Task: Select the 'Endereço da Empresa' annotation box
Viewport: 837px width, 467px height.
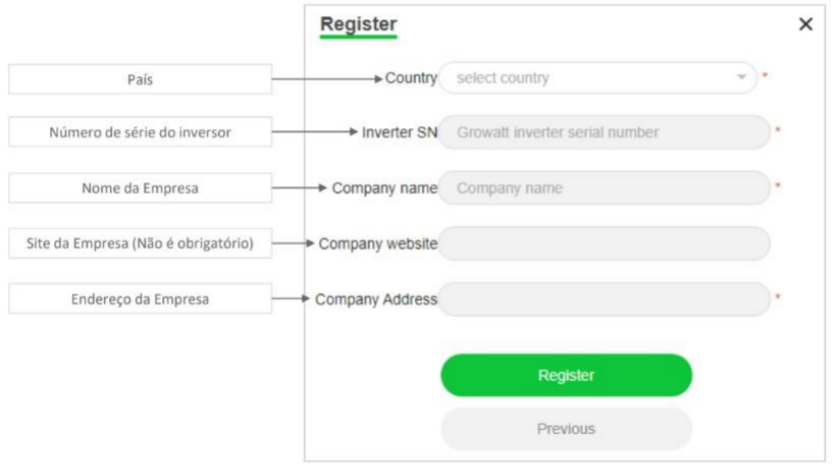Action: [x=140, y=298]
